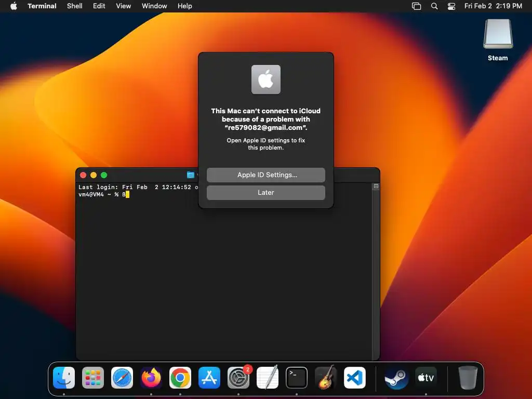Zoom the Terminal window with the green button
This screenshot has height=399, width=532.
point(104,175)
